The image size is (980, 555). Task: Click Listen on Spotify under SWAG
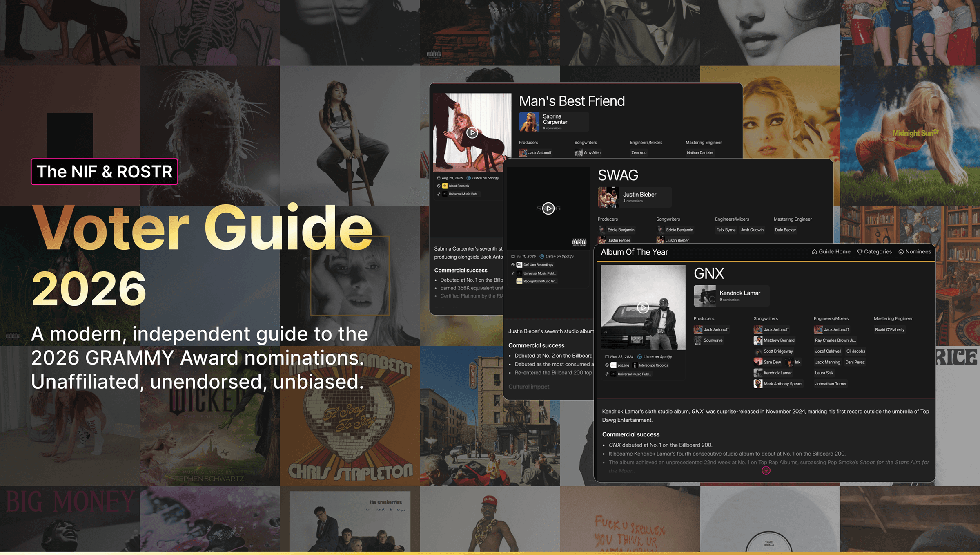pyautogui.click(x=559, y=257)
